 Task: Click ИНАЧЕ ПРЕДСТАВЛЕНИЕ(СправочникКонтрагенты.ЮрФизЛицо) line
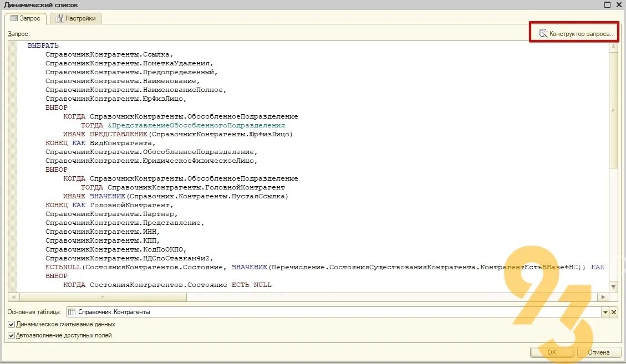pos(177,134)
